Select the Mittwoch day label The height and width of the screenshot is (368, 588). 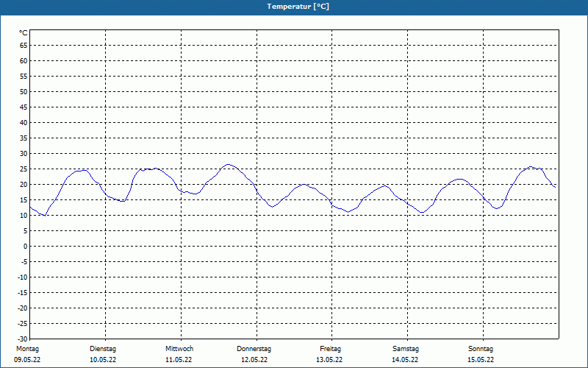point(179,349)
